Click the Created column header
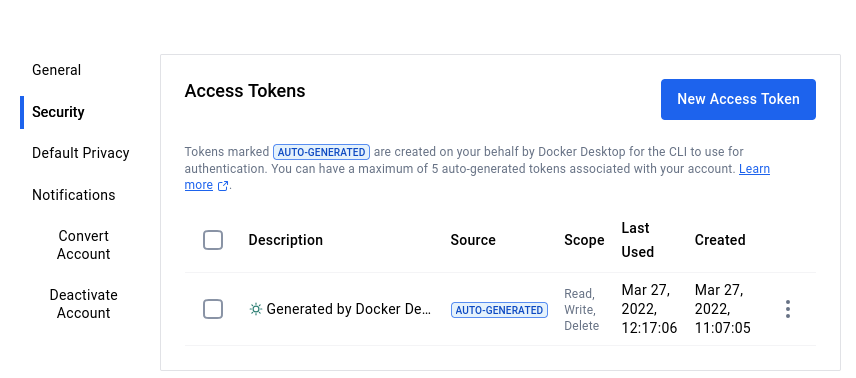 click(x=720, y=240)
